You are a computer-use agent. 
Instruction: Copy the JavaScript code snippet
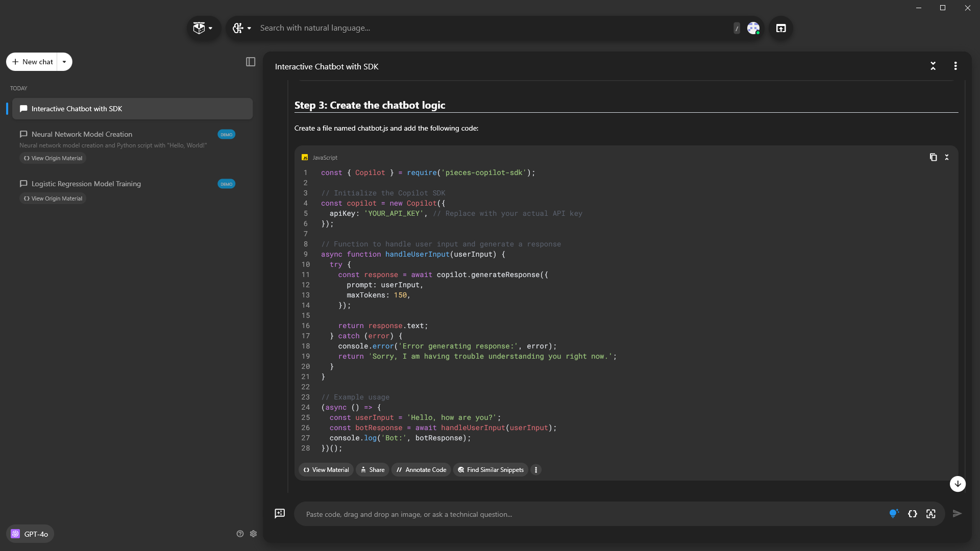[933, 157]
